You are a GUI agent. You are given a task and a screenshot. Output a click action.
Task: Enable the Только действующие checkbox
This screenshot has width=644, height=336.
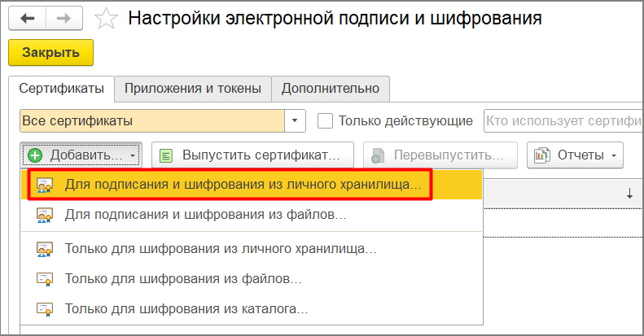pyautogui.click(x=325, y=121)
